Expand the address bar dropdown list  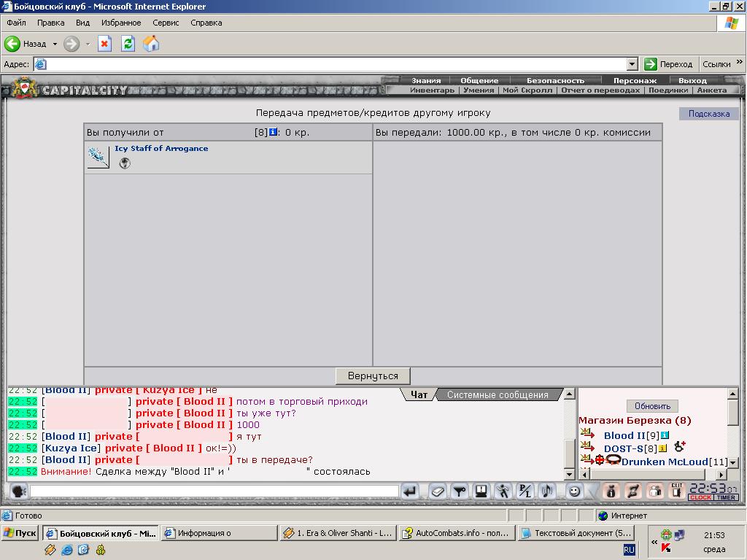point(632,64)
